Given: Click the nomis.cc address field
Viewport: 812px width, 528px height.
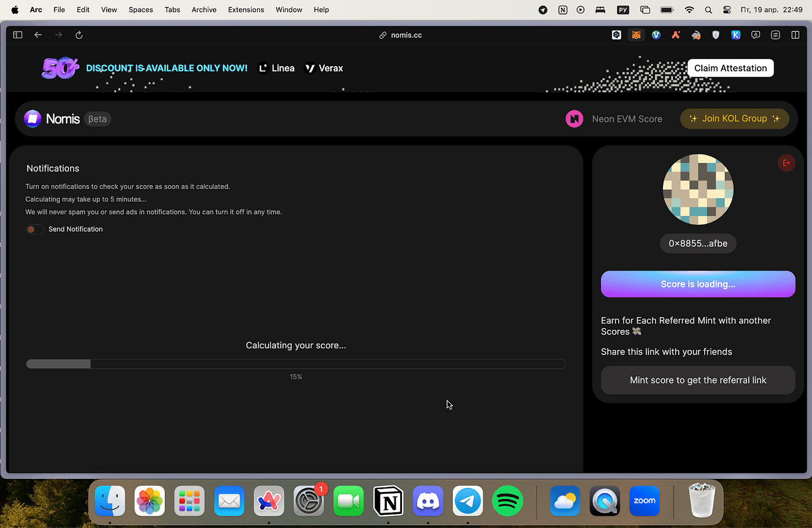Looking at the screenshot, I should click(x=406, y=35).
